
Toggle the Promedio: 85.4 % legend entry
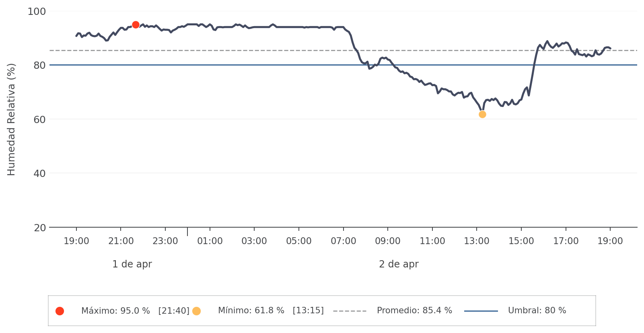414,311
